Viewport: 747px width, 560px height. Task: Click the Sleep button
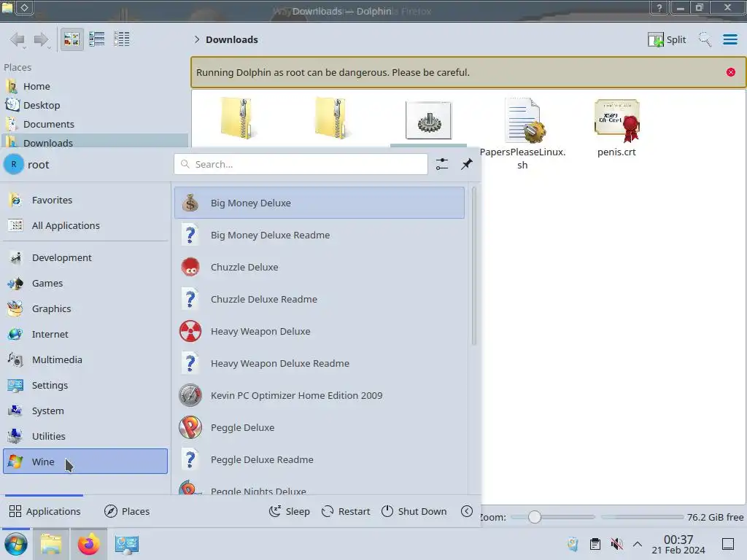(290, 511)
